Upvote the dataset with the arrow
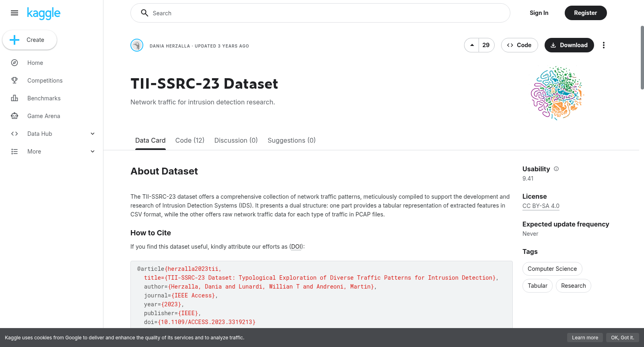Viewport: 644px width, 347px height. click(472, 45)
